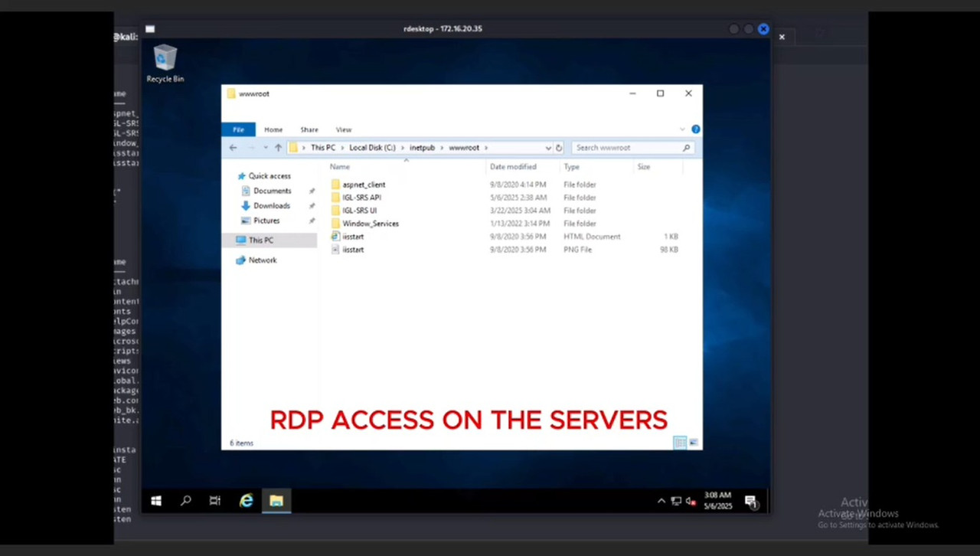Image resolution: width=980 pixels, height=556 pixels.
Task: Switch to the large icons view toggle
Action: coord(693,443)
